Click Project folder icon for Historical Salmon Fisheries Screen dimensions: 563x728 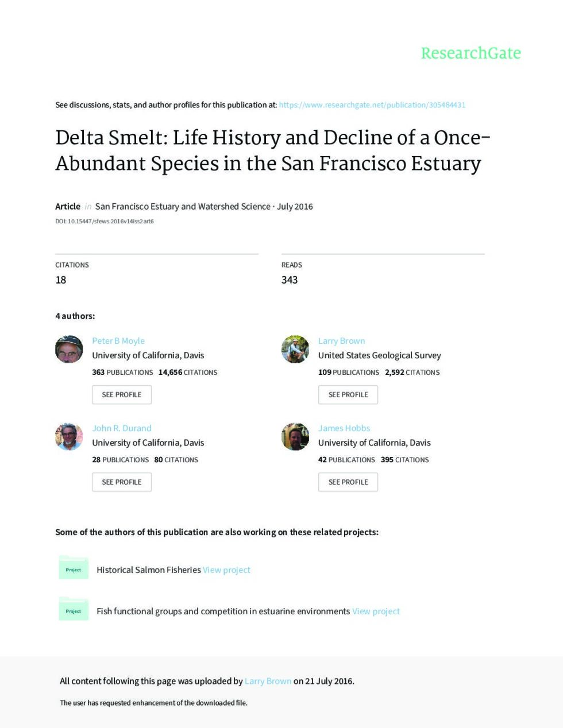coord(74,567)
